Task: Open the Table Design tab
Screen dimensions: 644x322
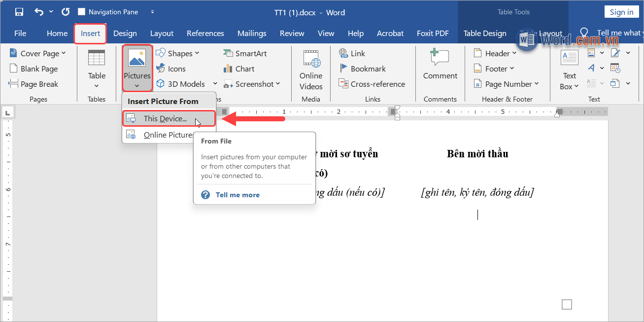Action: pos(485,33)
